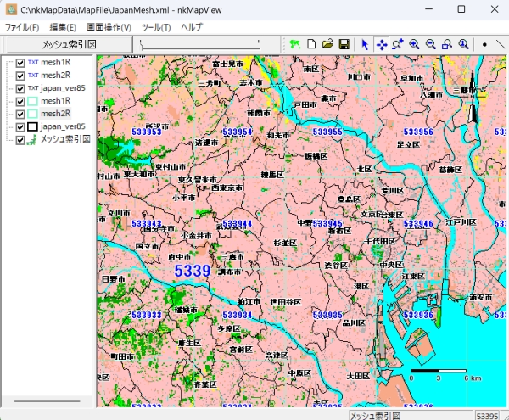Click the New file icon in toolbar
The image size is (509, 420).
pos(311,44)
